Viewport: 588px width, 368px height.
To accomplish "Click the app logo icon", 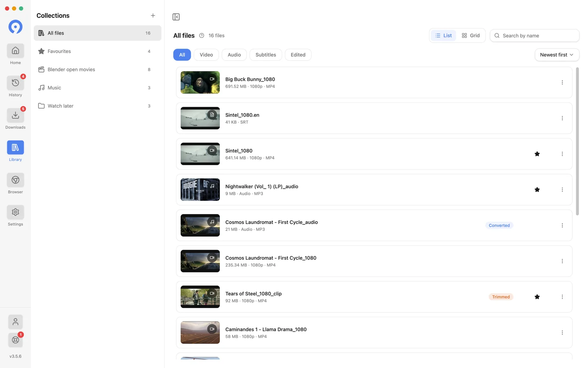I will tap(15, 27).
